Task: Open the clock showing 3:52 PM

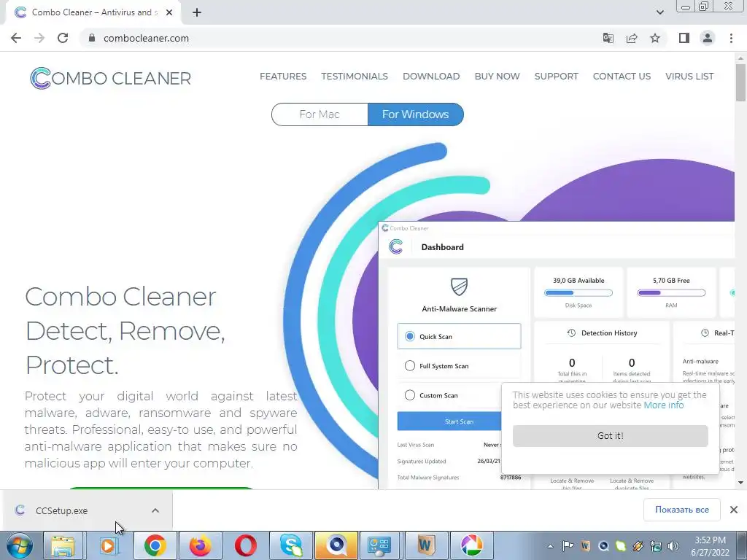Action: (x=711, y=546)
